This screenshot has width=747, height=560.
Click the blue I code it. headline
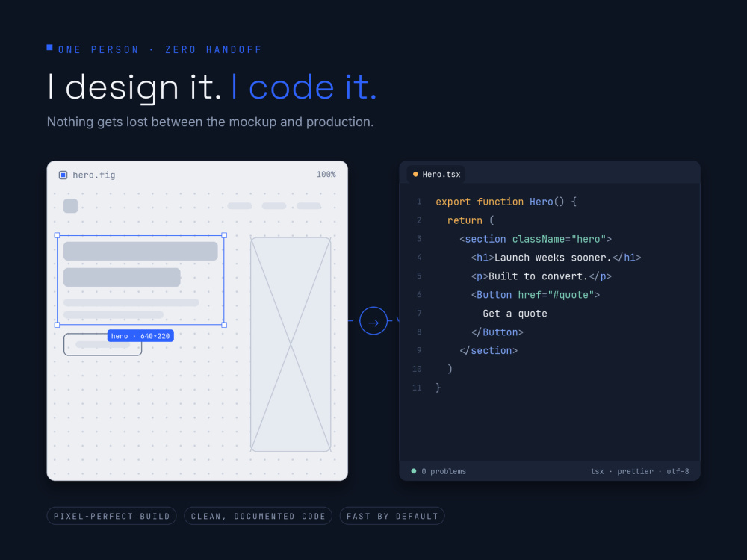304,87
